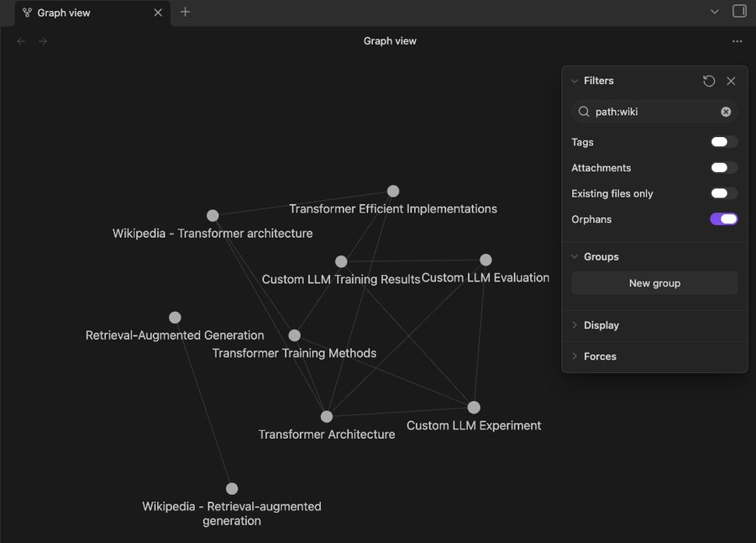
Task: Select the Custom LLM Evaluation node
Action: (x=486, y=260)
